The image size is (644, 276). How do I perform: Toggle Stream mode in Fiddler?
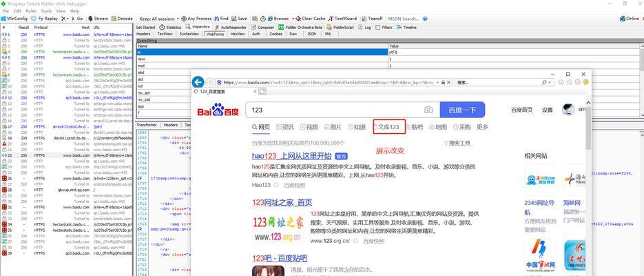click(x=98, y=19)
